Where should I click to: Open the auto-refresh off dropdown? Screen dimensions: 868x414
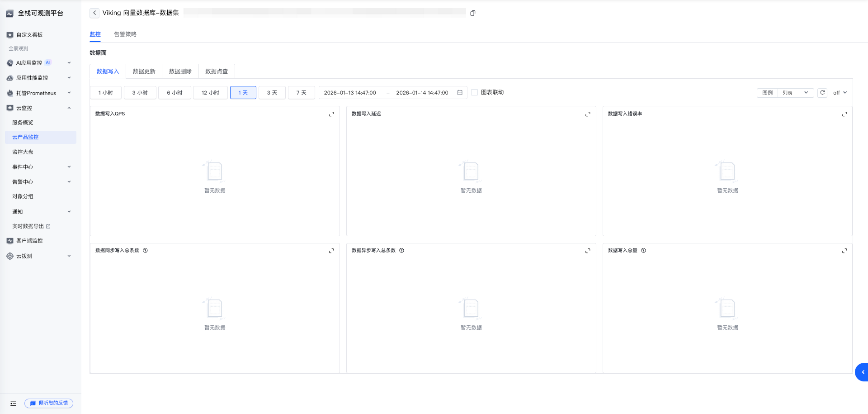[840, 93]
